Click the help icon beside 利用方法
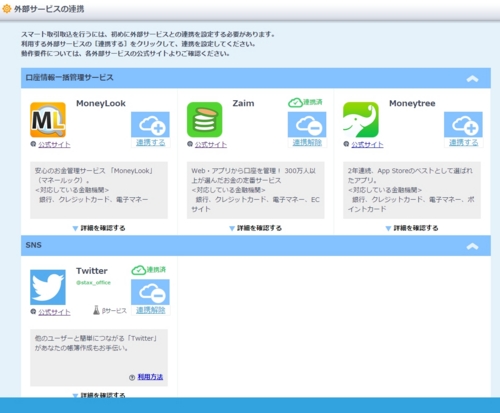500x413 pixels. point(132,377)
